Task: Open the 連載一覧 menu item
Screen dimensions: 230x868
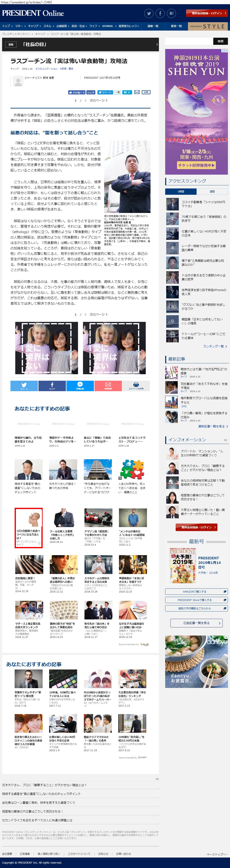Action: tap(153, 26)
